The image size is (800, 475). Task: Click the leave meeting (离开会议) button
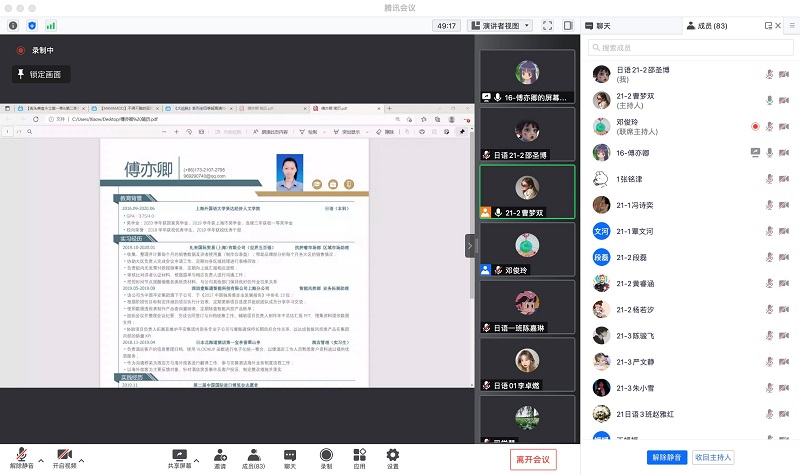tap(532, 458)
